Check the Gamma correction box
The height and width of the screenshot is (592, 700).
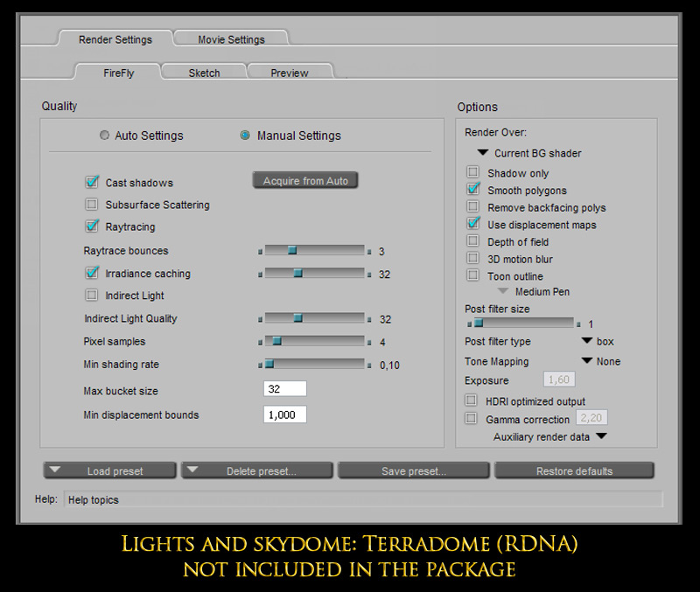[x=471, y=419]
